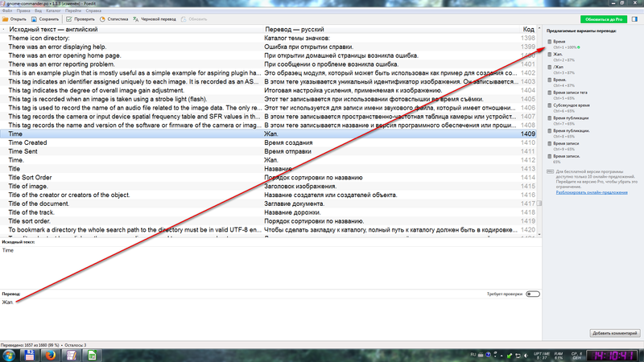Select row 'Time Created'

click(x=269, y=142)
